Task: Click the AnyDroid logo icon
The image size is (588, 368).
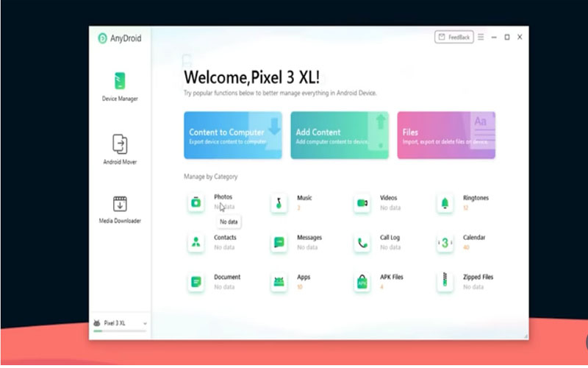Action: click(102, 38)
